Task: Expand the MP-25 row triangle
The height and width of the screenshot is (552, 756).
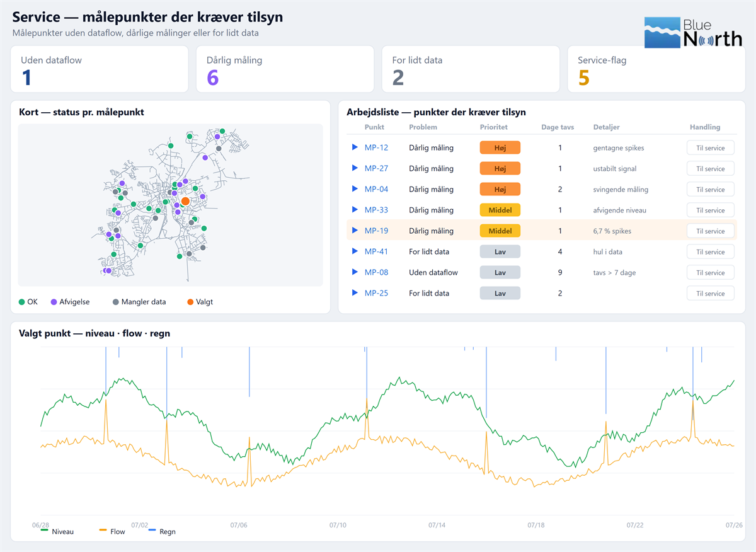Action: point(355,294)
